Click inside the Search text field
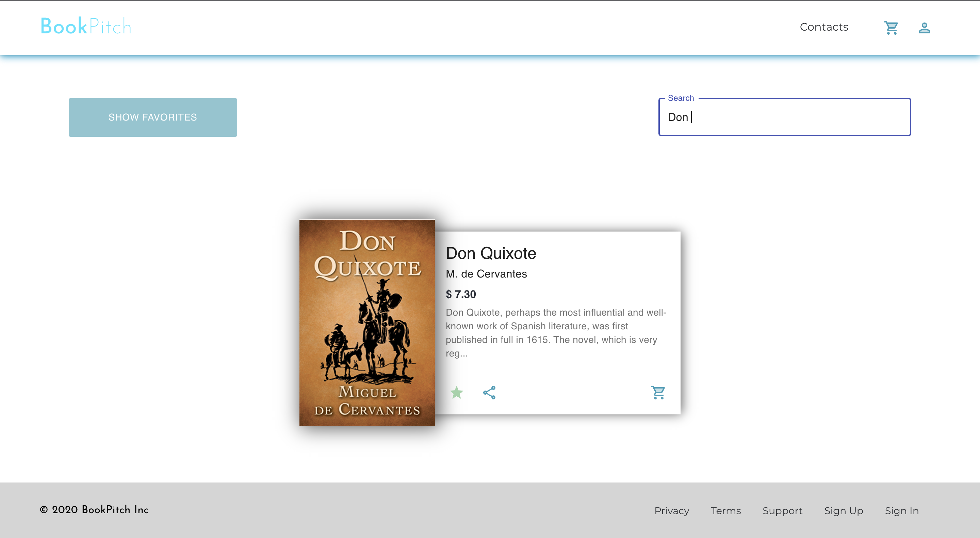The image size is (980, 538). click(784, 117)
